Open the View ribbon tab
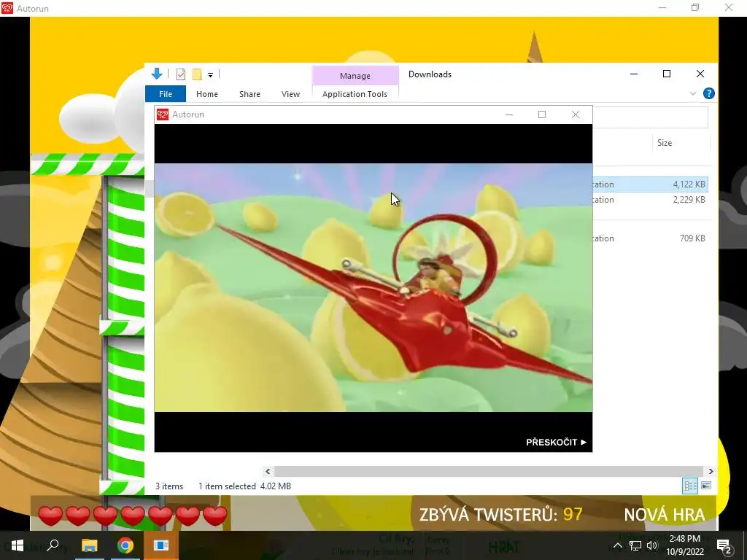This screenshot has width=747, height=560. [290, 94]
